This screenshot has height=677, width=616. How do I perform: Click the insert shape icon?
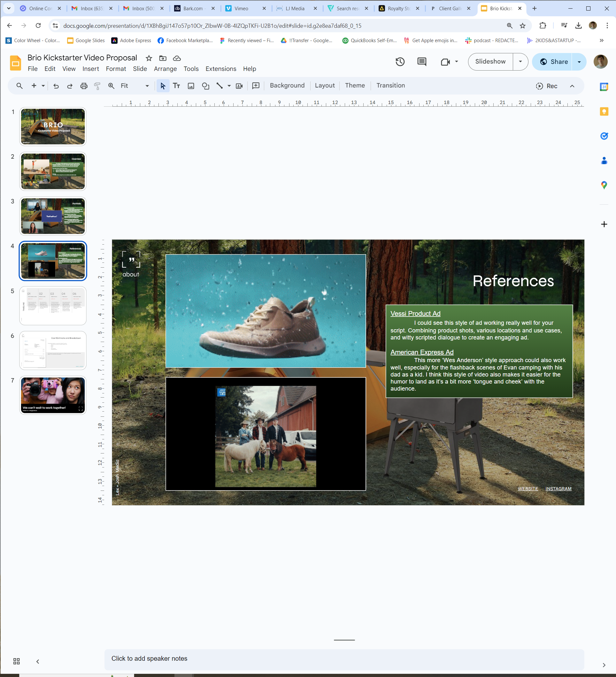205,86
